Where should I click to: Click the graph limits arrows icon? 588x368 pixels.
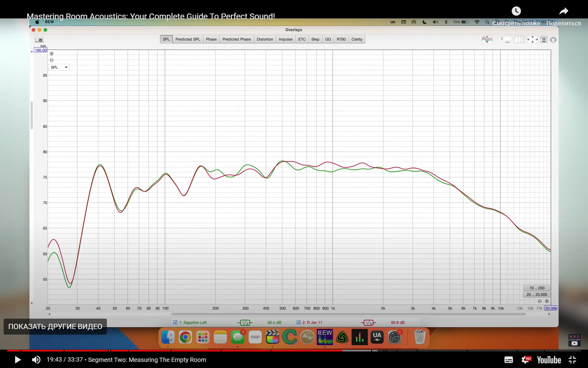tap(533, 40)
